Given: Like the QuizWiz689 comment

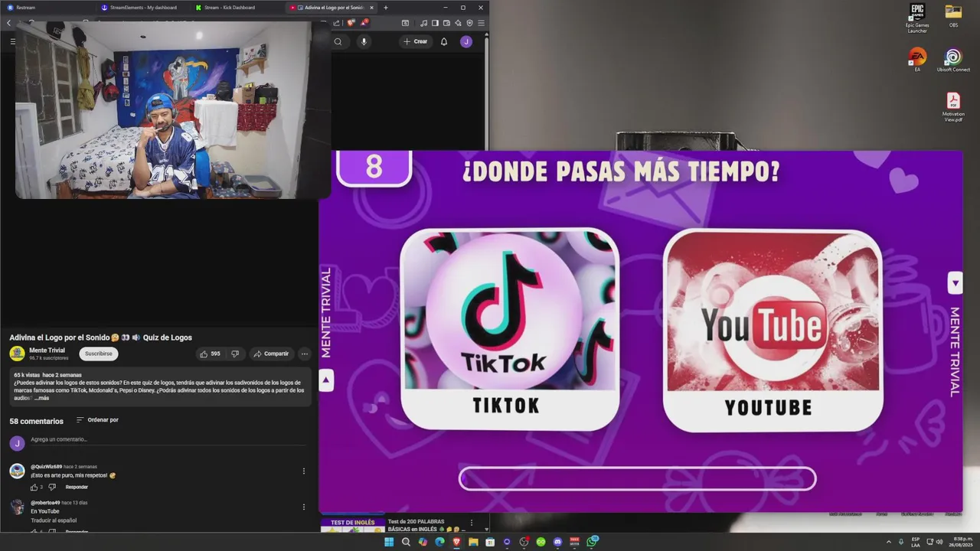Looking at the screenshot, I should coord(34,487).
